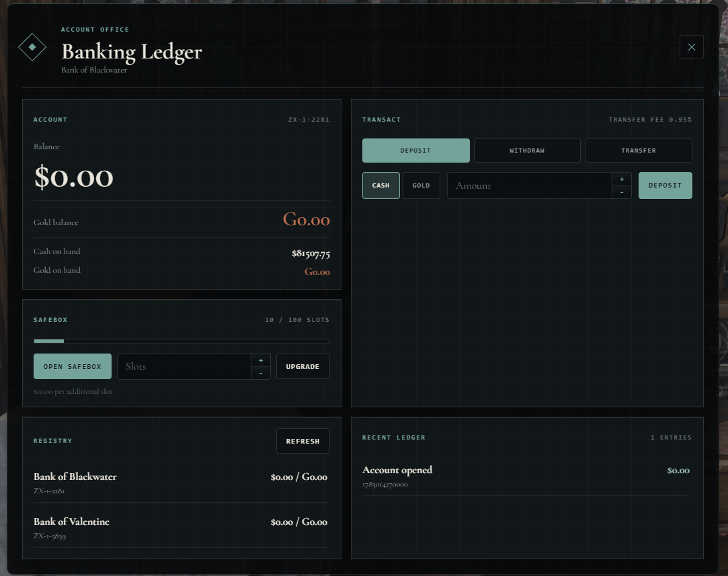The height and width of the screenshot is (576, 728).
Task: Select the Gold currency toggle
Action: [421, 186]
